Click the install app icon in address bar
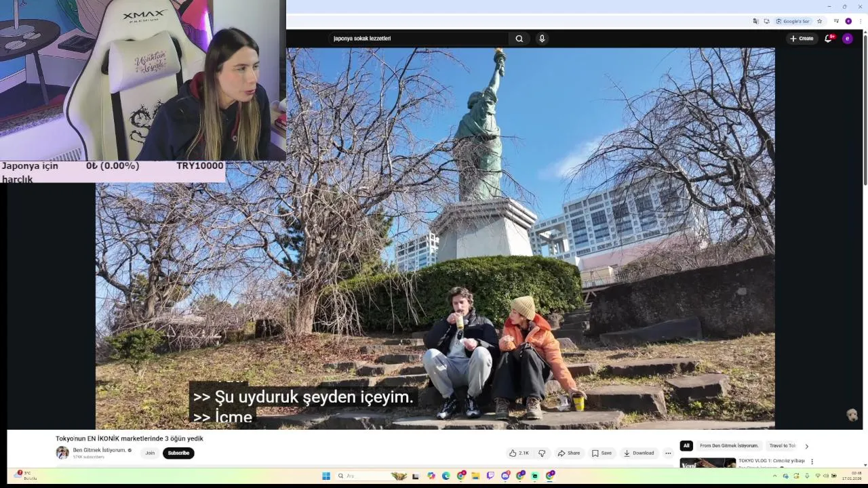 pyautogui.click(x=767, y=21)
